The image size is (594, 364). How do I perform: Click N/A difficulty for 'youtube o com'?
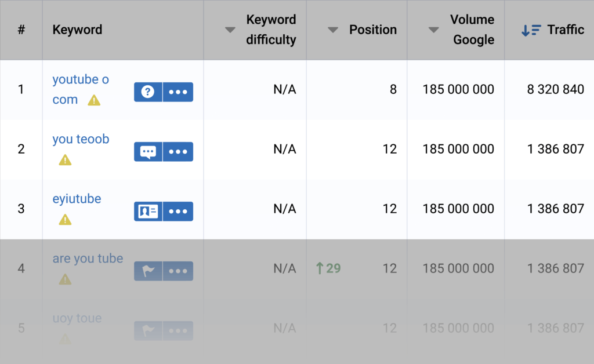(284, 89)
